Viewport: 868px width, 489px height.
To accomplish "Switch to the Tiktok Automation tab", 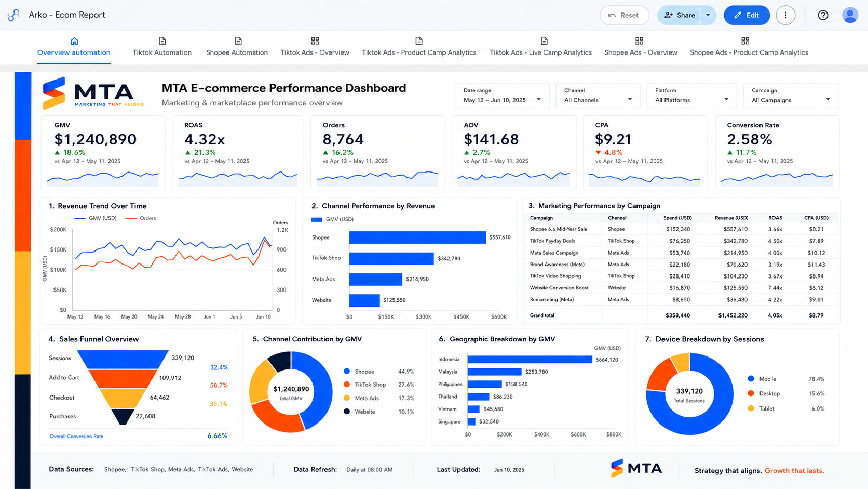I will point(162,47).
